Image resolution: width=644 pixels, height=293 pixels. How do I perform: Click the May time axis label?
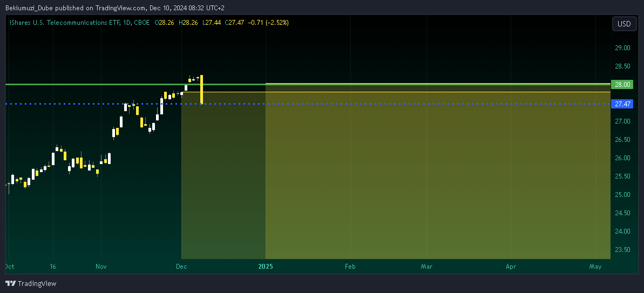tap(595, 267)
